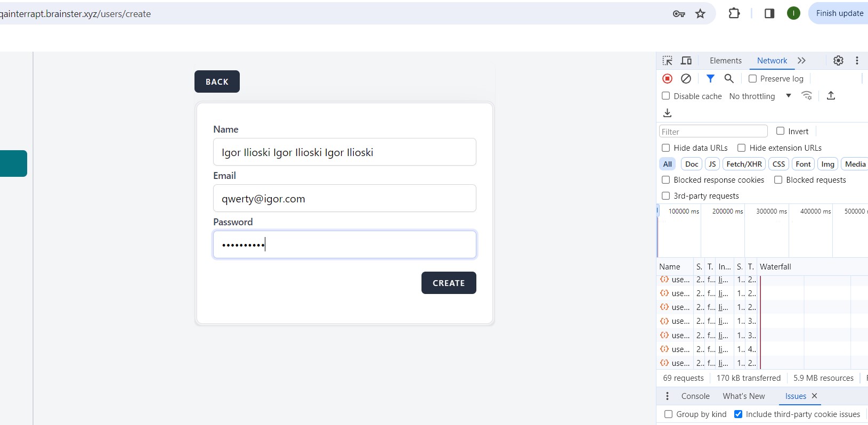Screen dimensions: 868x425
Task: Toggle the network filter funnel icon
Action: pyautogui.click(x=710, y=79)
